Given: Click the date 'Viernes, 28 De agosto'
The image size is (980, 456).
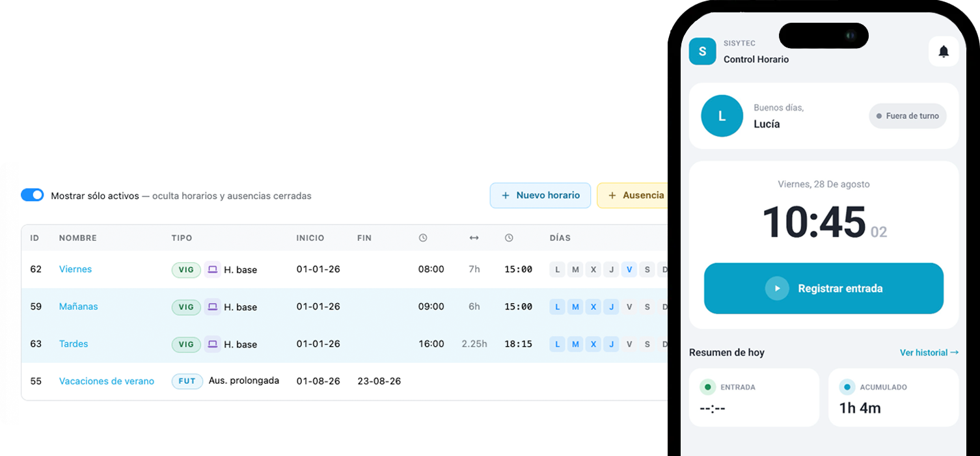Looking at the screenshot, I should point(824,184).
